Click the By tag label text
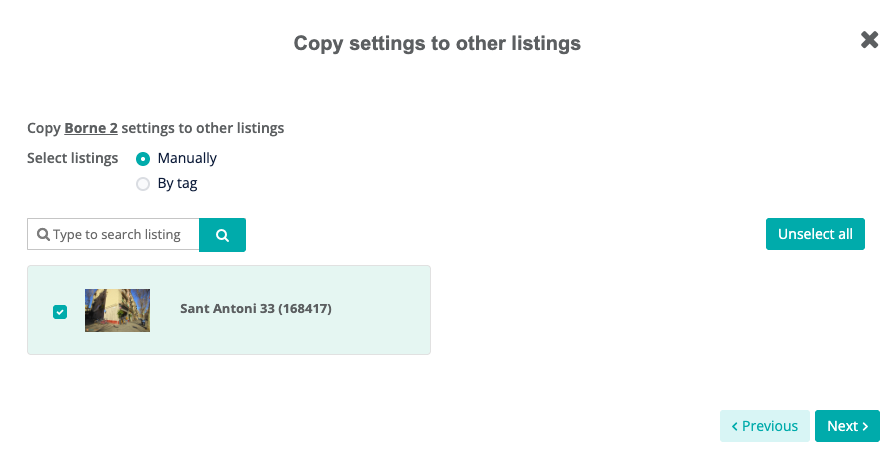The width and height of the screenshot is (890, 454). tap(178, 184)
